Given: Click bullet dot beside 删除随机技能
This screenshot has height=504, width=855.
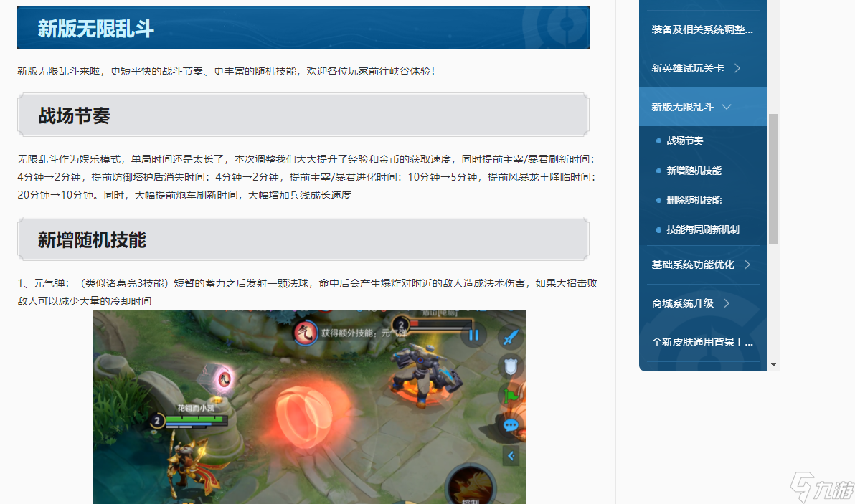Looking at the screenshot, I should pos(658,201).
